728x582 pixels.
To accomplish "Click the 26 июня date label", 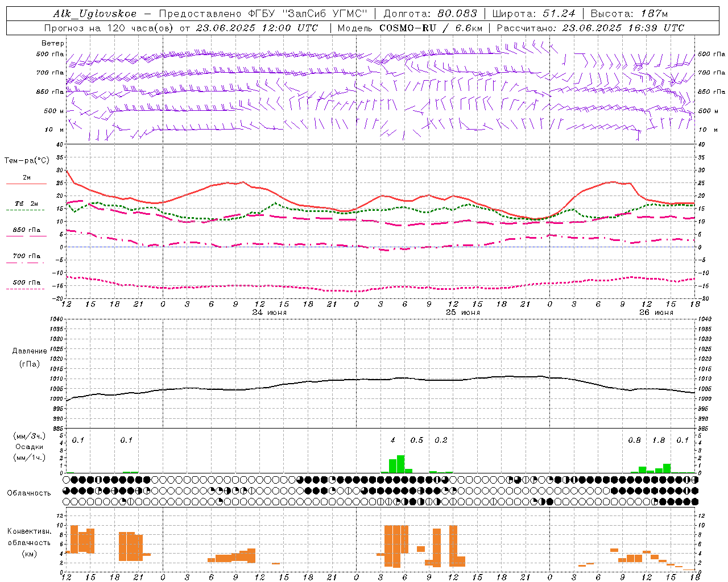I will (656, 313).
